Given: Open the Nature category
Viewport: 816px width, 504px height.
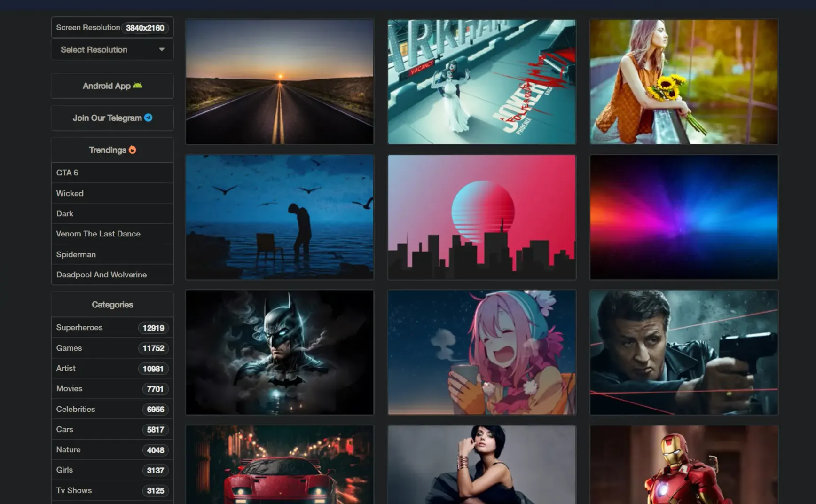Looking at the screenshot, I should tap(112, 449).
